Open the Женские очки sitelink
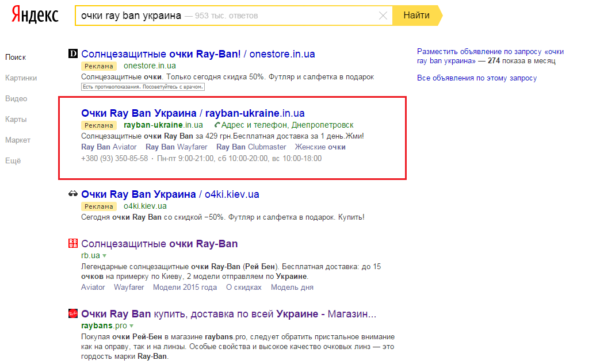Screen dimensions: 600x364 click(x=320, y=147)
